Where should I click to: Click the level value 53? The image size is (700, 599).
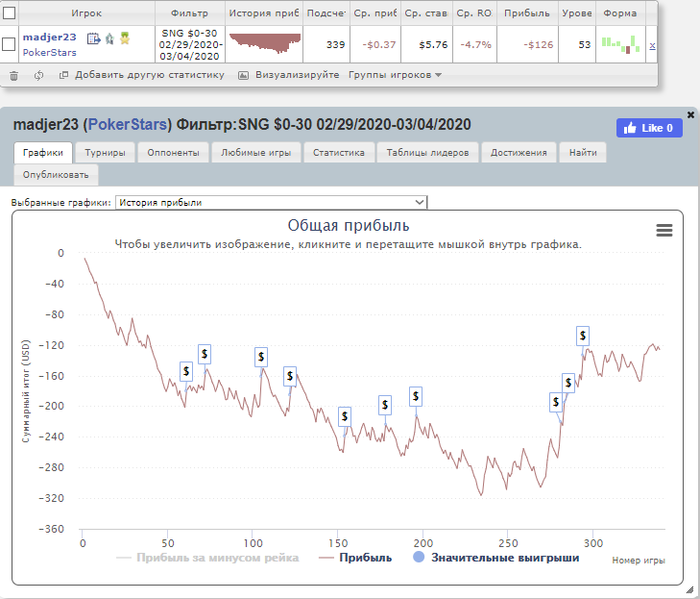584,45
